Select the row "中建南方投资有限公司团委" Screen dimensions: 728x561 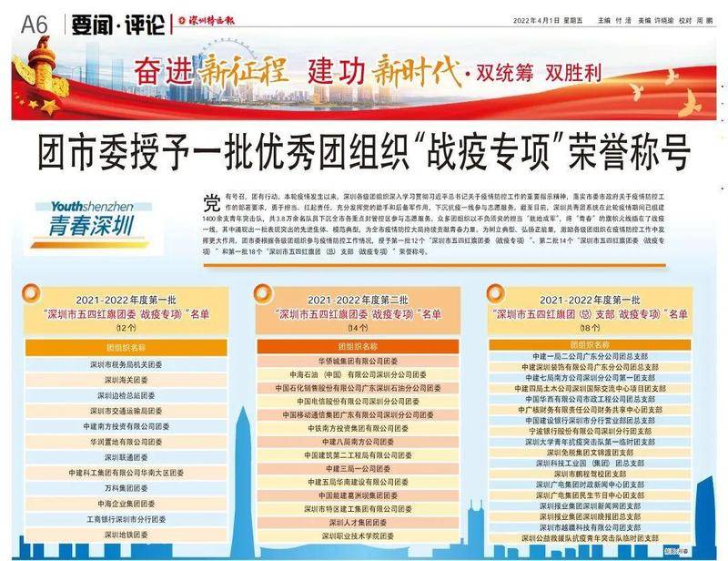point(126,426)
